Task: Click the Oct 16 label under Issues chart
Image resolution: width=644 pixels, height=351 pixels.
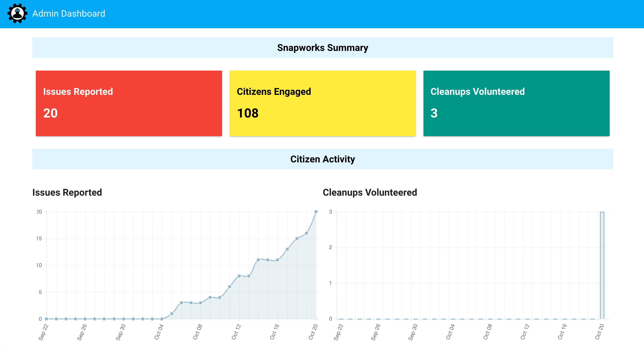Action: [x=275, y=332]
